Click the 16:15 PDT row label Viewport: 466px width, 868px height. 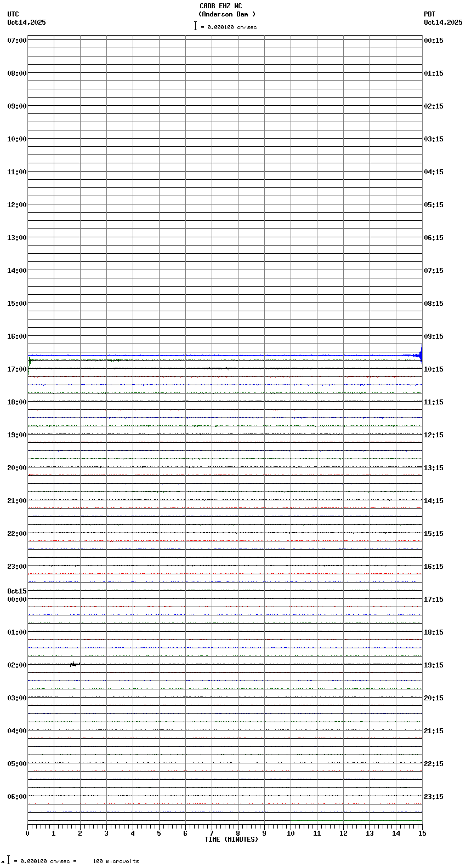point(434,567)
